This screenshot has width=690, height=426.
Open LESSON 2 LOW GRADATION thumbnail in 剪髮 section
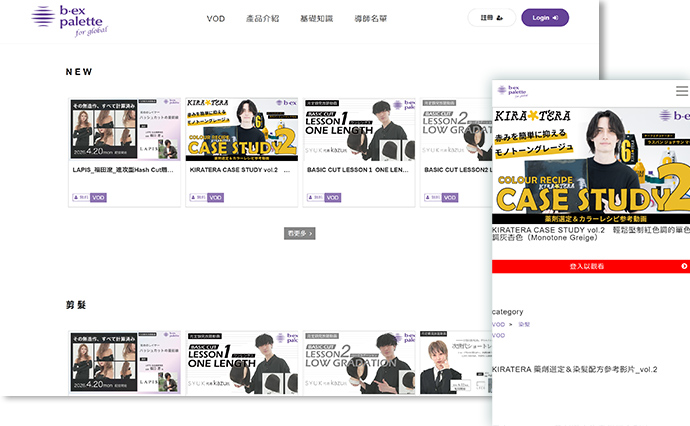coord(359,363)
